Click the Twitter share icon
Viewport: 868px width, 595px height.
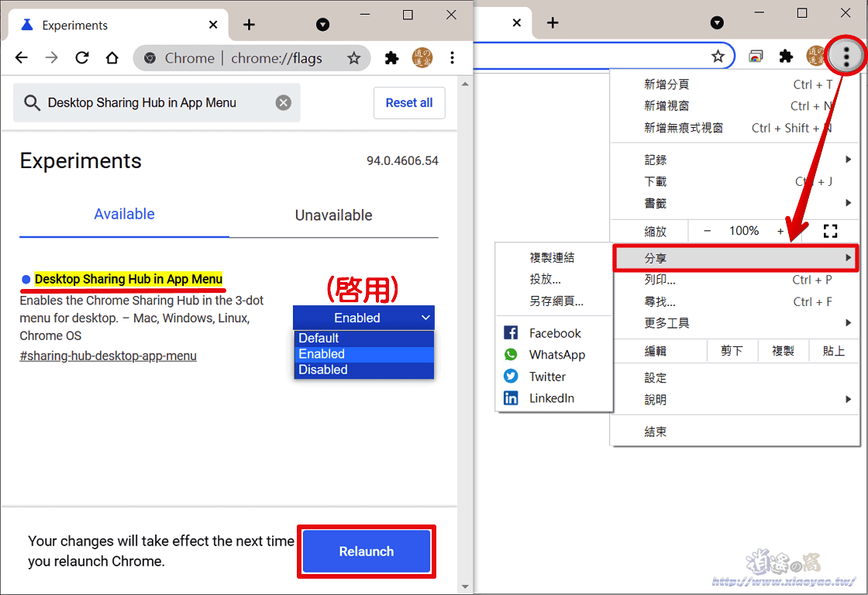[x=511, y=376]
